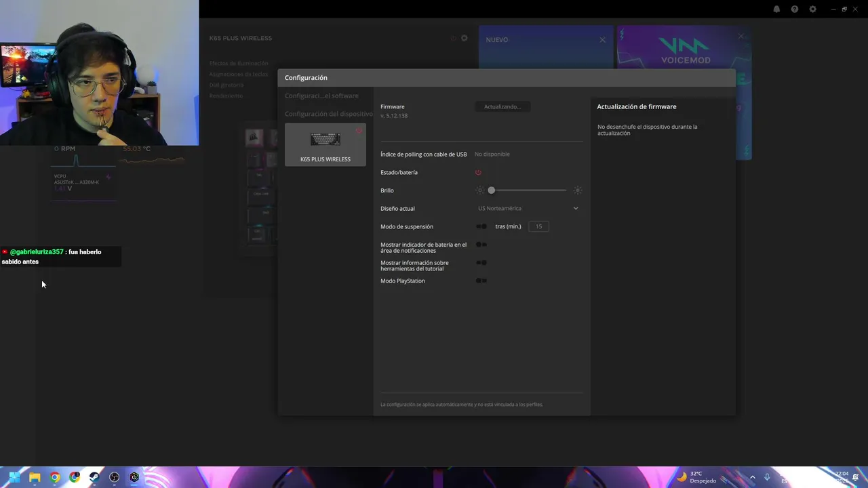Click the gabrieluriza357 chat username
The width and height of the screenshot is (868, 488).
tap(37, 252)
